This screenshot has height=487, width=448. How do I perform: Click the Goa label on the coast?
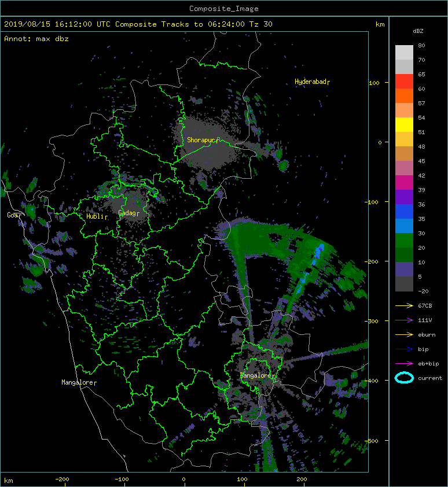(x=14, y=215)
